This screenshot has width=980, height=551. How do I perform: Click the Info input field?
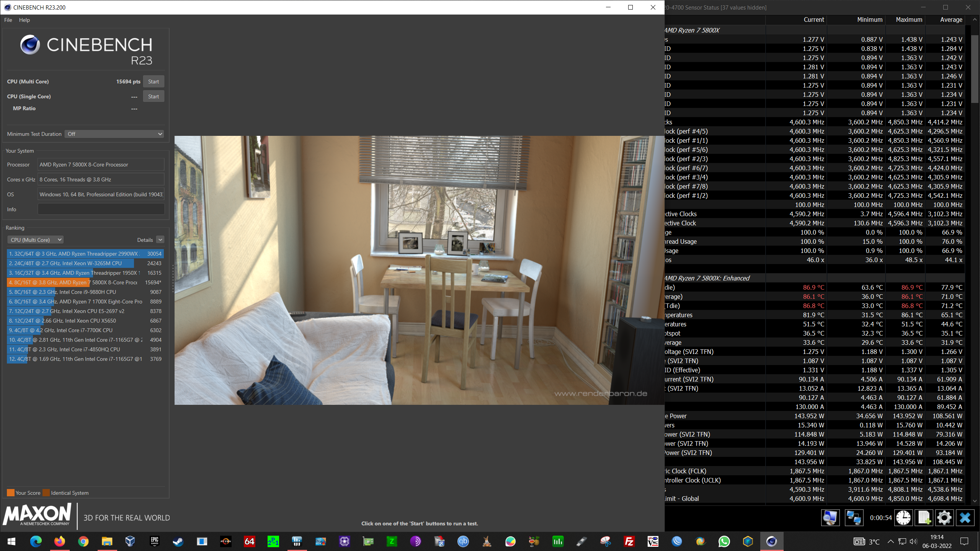[x=101, y=209]
